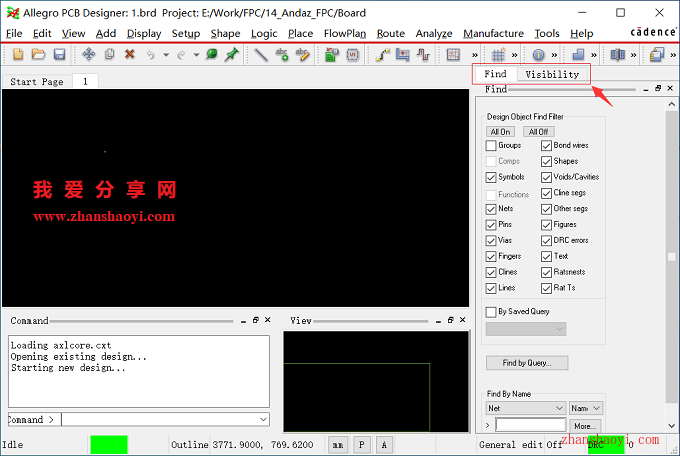Screen dimensions: 680x456
Task: Click the Find panel vertical scrollbar thumb
Action: coord(671,257)
